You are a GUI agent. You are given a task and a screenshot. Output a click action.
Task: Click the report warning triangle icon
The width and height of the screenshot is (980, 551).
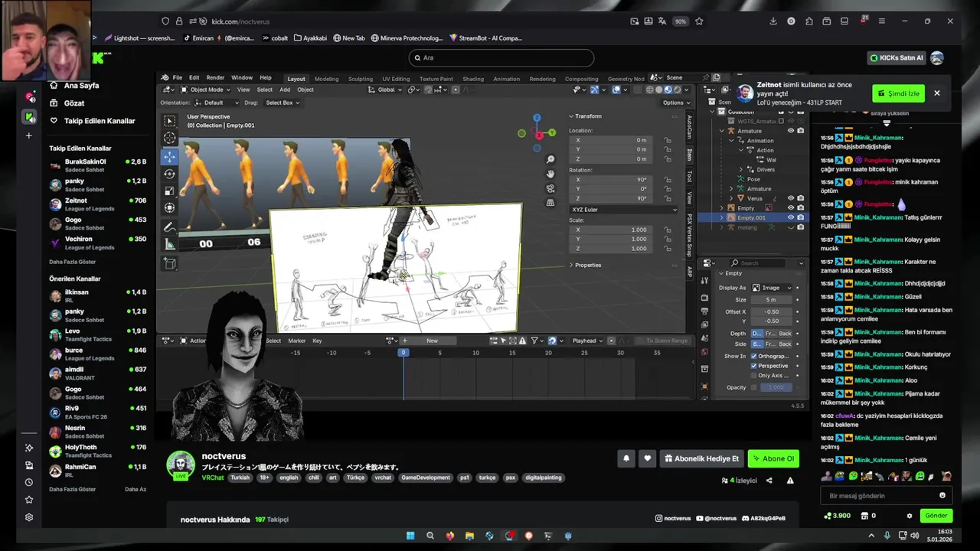(790, 481)
